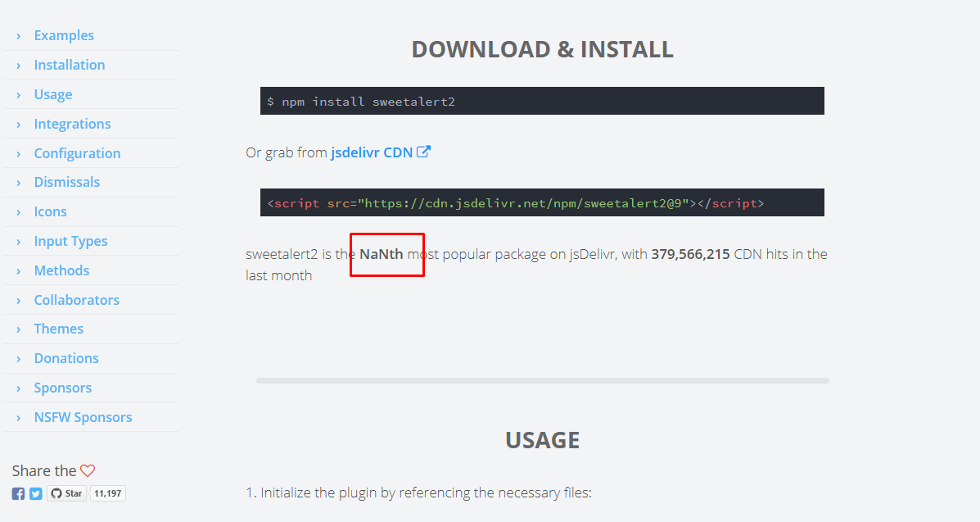
Task: Open the Integrations section
Action: [x=72, y=123]
